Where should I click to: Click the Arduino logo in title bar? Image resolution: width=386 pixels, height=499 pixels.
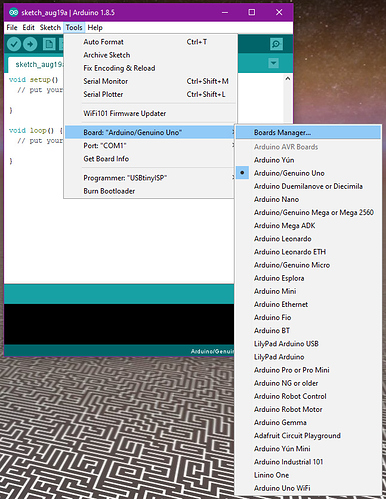(13, 13)
